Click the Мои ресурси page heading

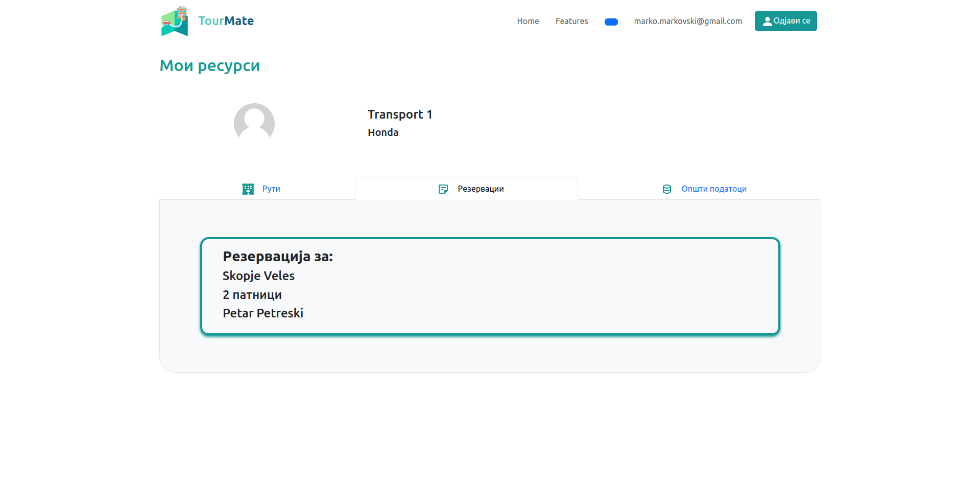[x=209, y=66]
